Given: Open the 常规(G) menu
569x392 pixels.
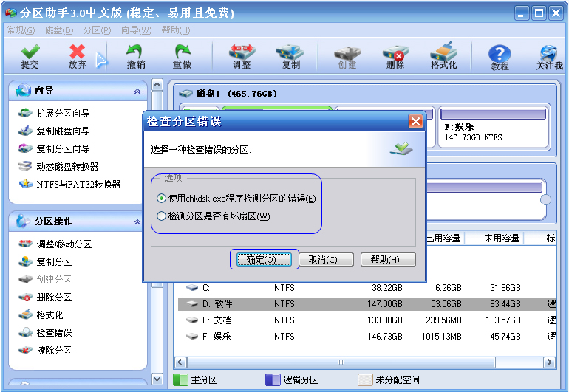Looking at the screenshot, I should click(x=21, y=30).
